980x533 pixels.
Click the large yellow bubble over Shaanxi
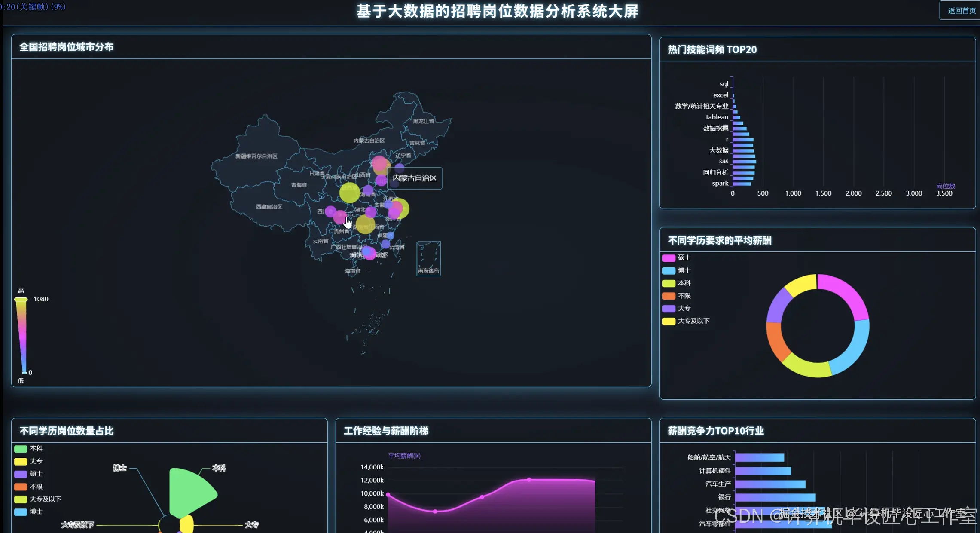coord(349,193)
